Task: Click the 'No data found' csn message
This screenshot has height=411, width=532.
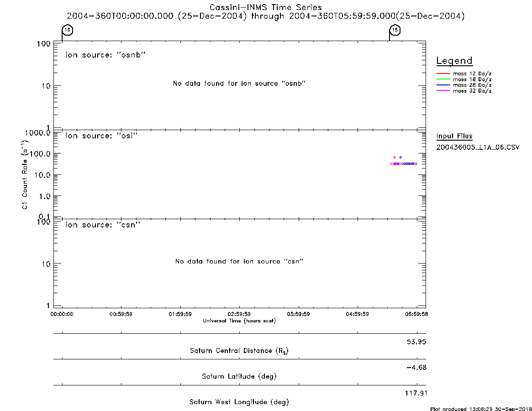Action: [x=239, y=261]
